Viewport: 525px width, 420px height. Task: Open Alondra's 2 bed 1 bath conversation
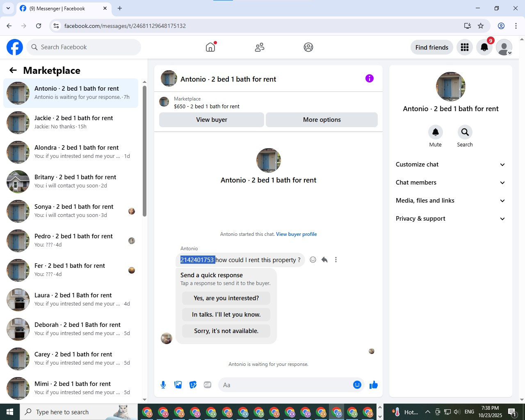click(x=71, y=152)
